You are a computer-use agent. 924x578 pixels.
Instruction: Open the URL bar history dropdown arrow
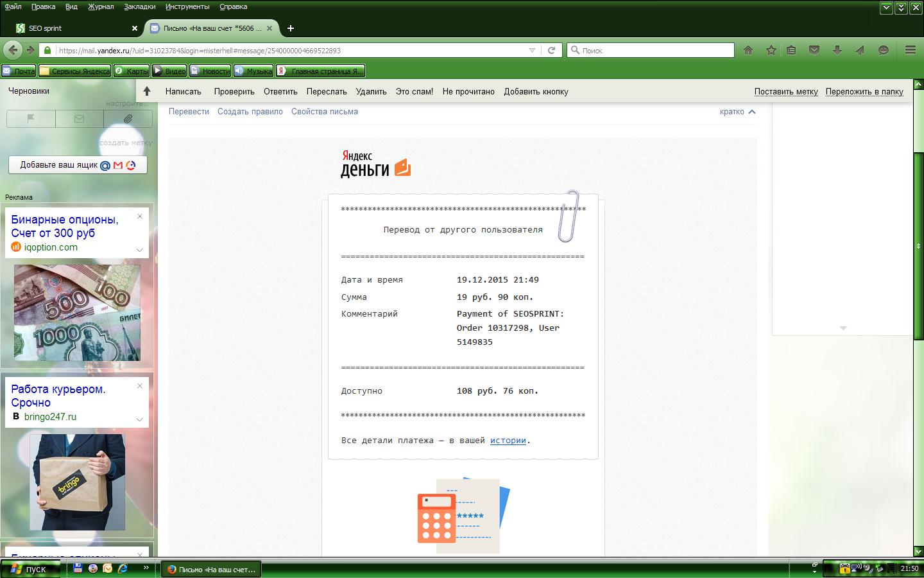point(532,50)
